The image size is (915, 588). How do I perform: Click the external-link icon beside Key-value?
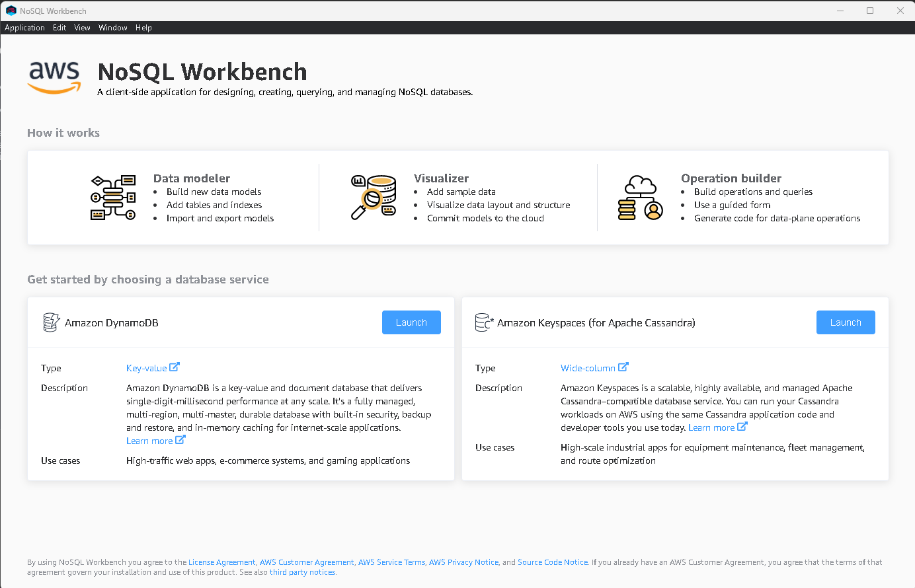coord(174,367)
